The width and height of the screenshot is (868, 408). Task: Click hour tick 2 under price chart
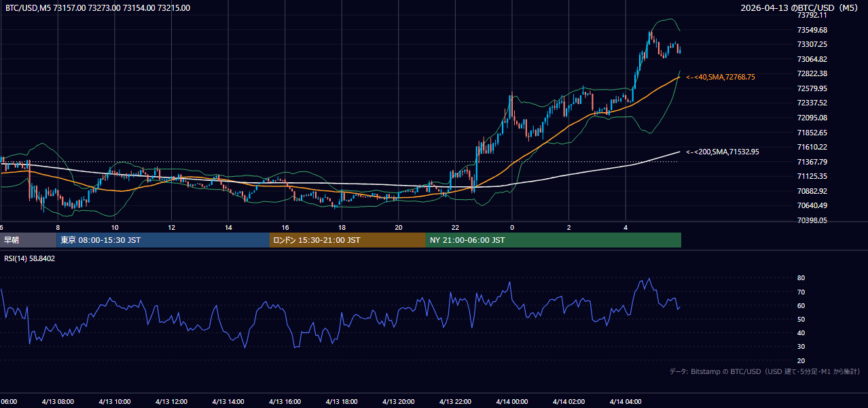coord(569,227)
